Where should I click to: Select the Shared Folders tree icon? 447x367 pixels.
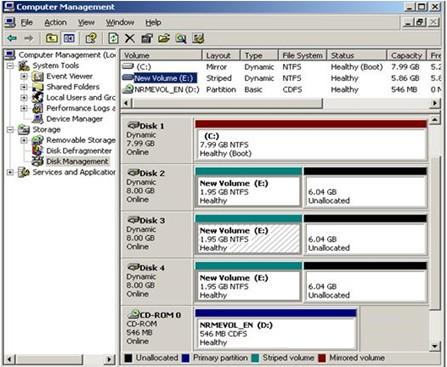coord(38,87)
